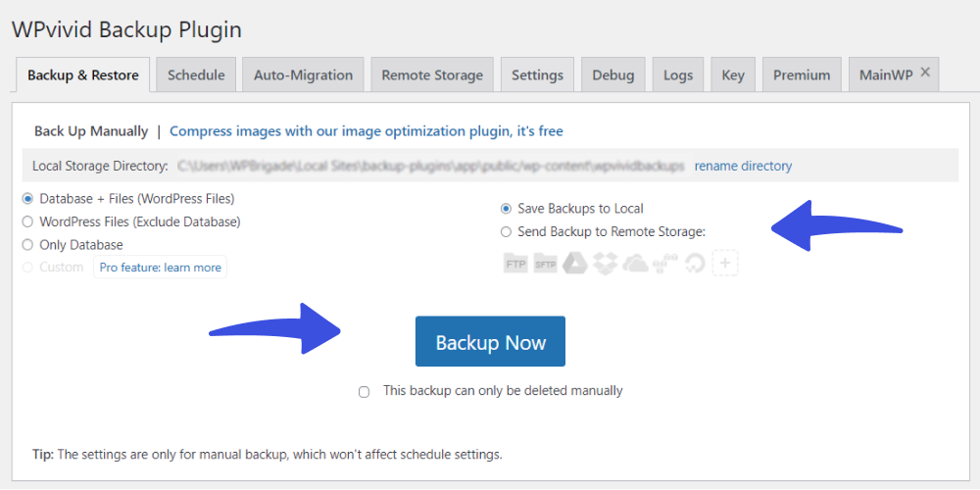Select the SFTP remote storage icon

545,264
